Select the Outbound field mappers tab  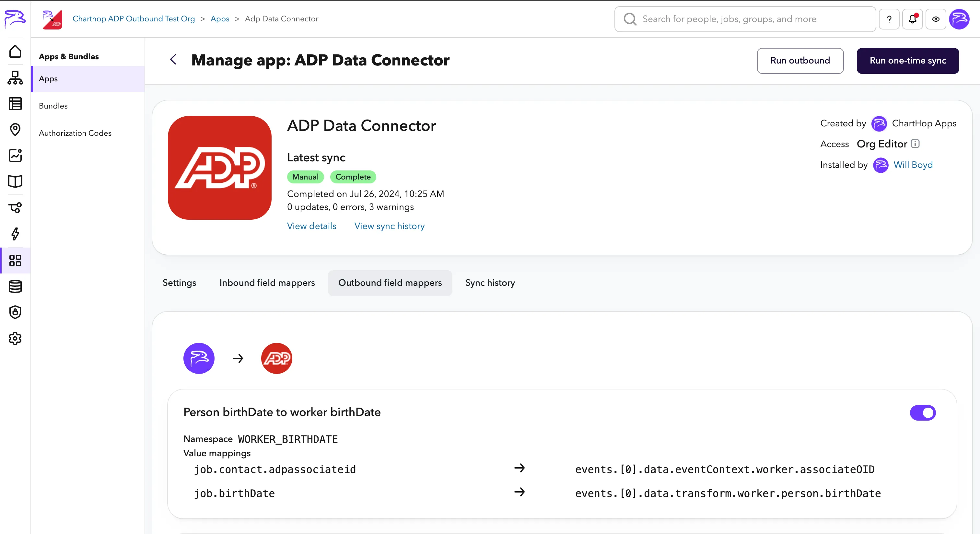point(390,283)
